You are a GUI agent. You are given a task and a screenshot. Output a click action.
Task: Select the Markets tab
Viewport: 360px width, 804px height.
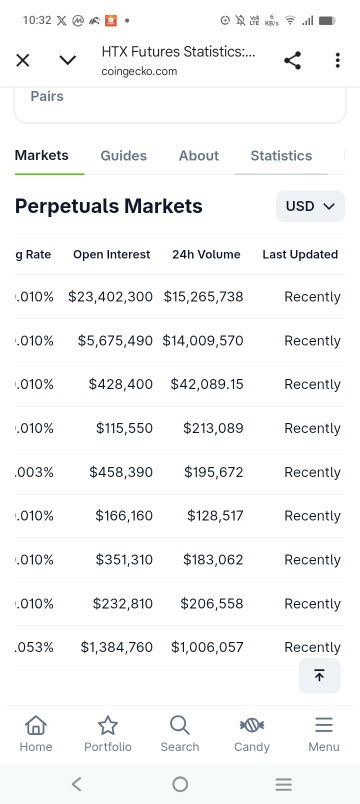click(x=42, y=155)
